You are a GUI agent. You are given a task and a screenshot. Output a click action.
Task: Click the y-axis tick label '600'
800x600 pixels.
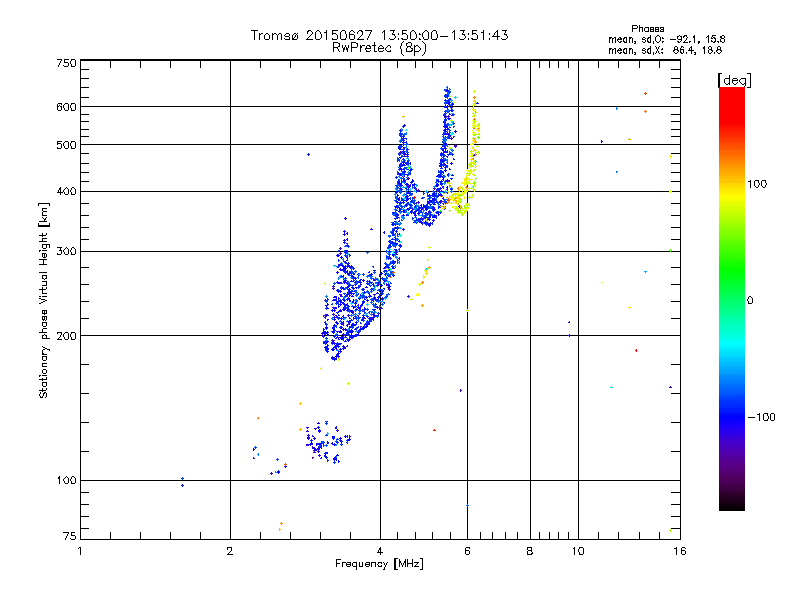[66, 107]
